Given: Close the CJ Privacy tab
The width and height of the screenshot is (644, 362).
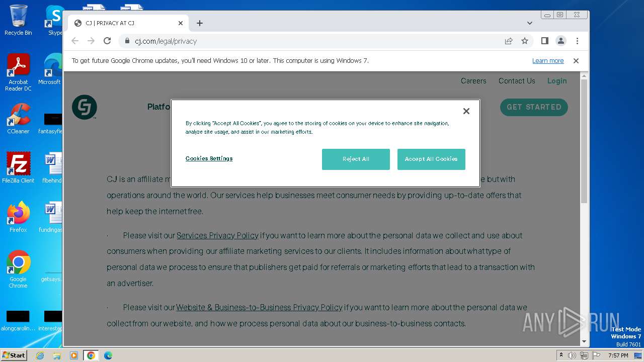Looking at the screenshot, I should 181,23.
